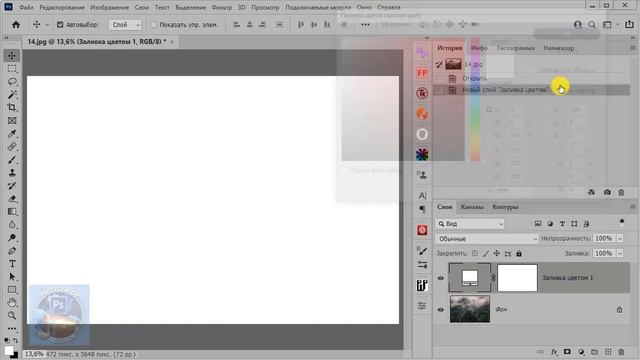640x360 pixels.
Task: Select the Eyedropper tool
Action: (x=12, y=134)
